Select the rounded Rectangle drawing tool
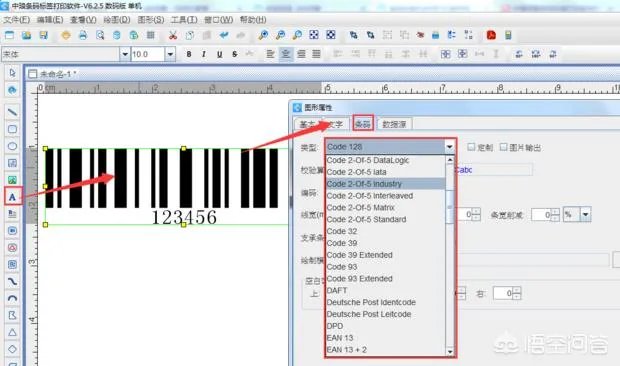 (x=12, y=129)
